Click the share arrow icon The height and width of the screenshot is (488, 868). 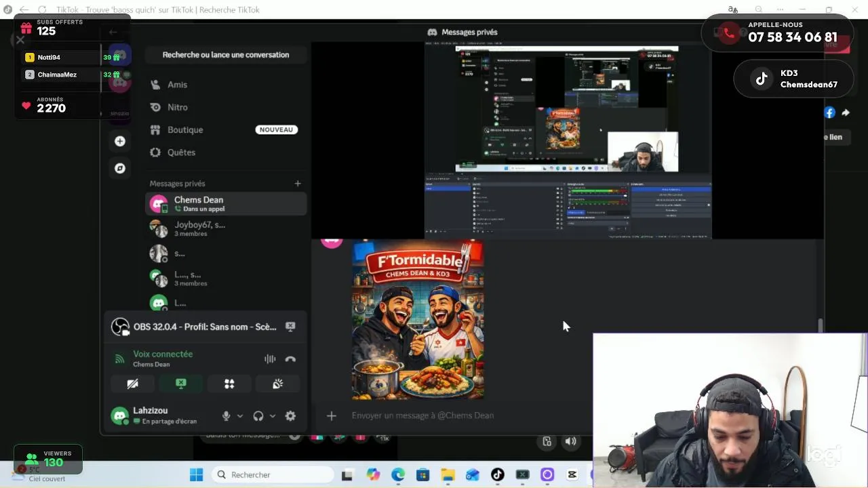tap(846, 113)
